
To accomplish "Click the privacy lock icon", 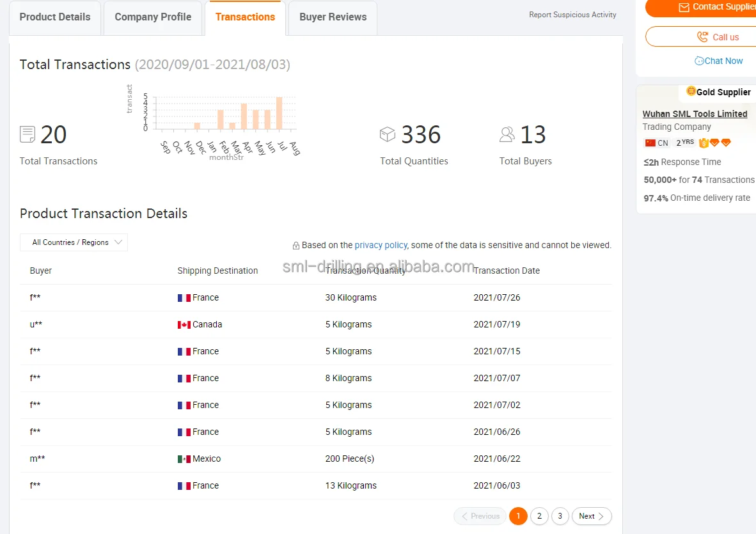I will (296, 246).
